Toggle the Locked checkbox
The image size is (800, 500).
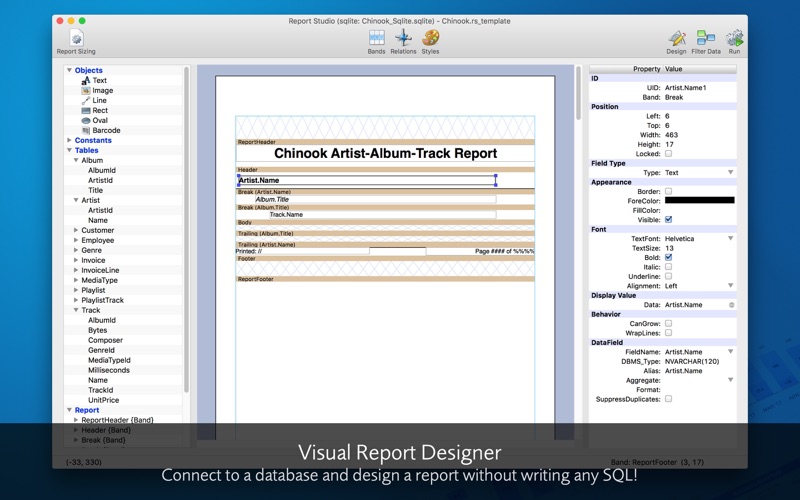(668, 154)
